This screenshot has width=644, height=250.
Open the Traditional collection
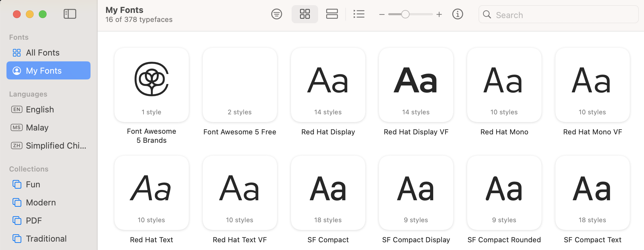click(x=46, y=239)
